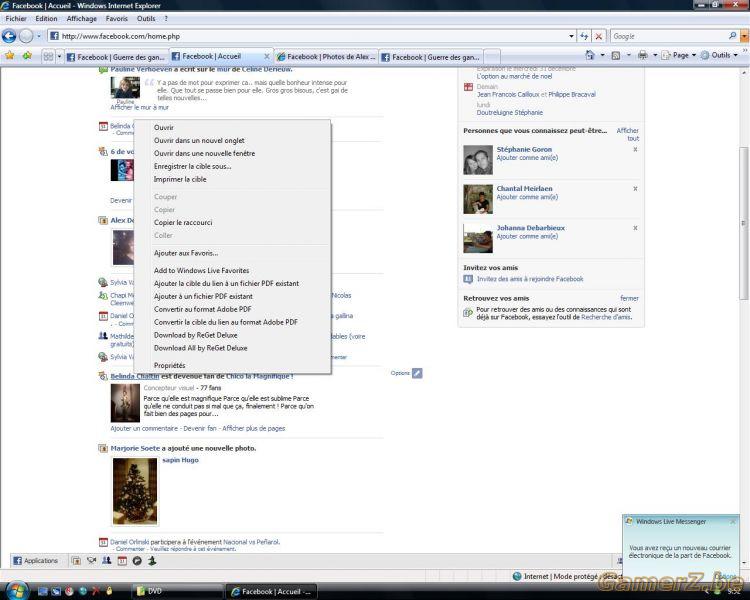Open the Outils toolbar dropdown
Viewport: 750px width, 600px height.
[719, 56]
